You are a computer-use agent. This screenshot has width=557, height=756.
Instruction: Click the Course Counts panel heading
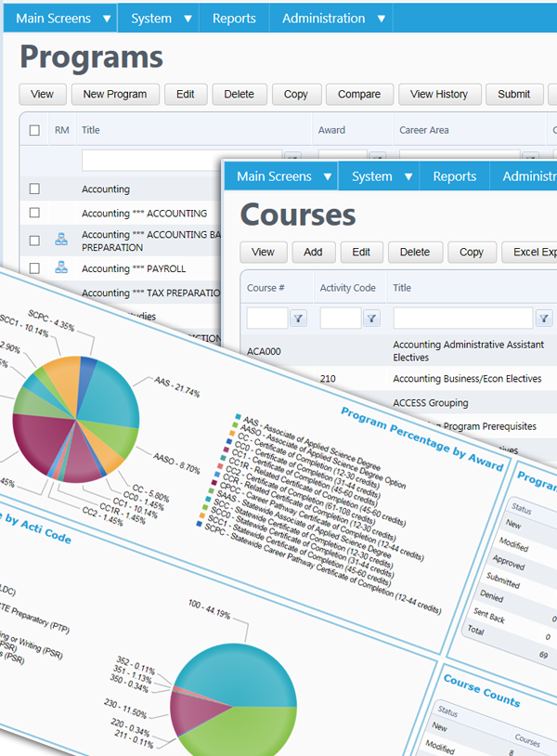point(482,691)
